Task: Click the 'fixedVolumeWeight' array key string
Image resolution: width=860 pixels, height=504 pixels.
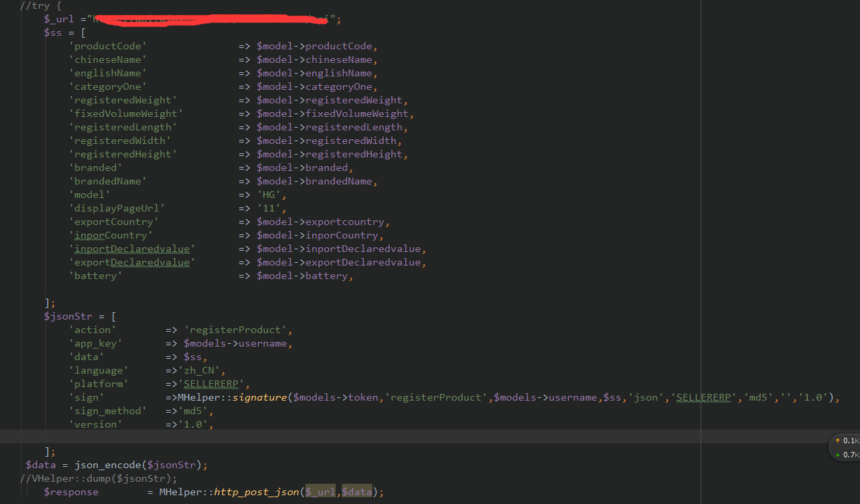Action: point(126,114)
